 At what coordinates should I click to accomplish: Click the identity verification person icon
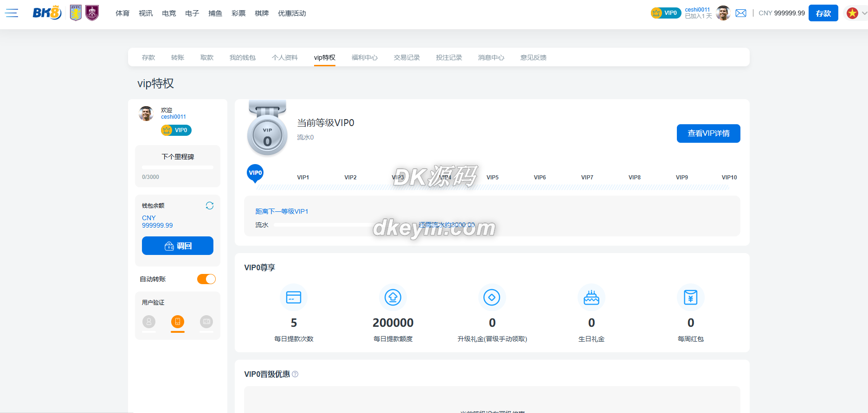click(149, 321)
